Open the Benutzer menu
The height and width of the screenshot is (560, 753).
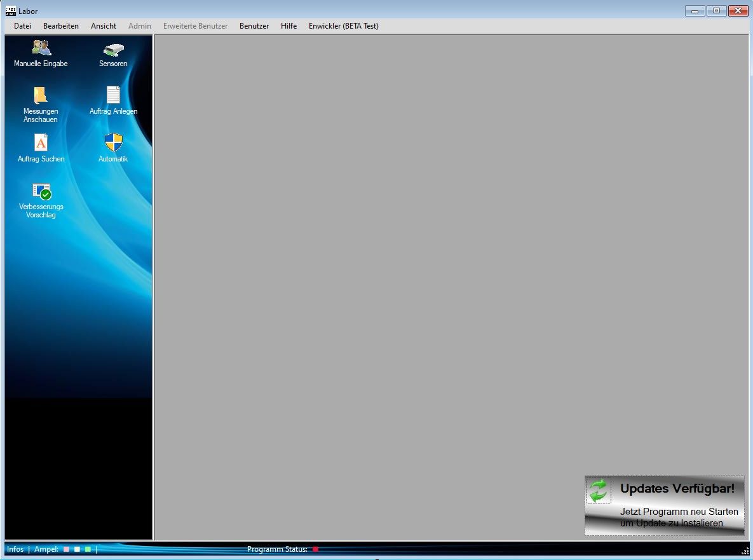[x=254, y=26]
